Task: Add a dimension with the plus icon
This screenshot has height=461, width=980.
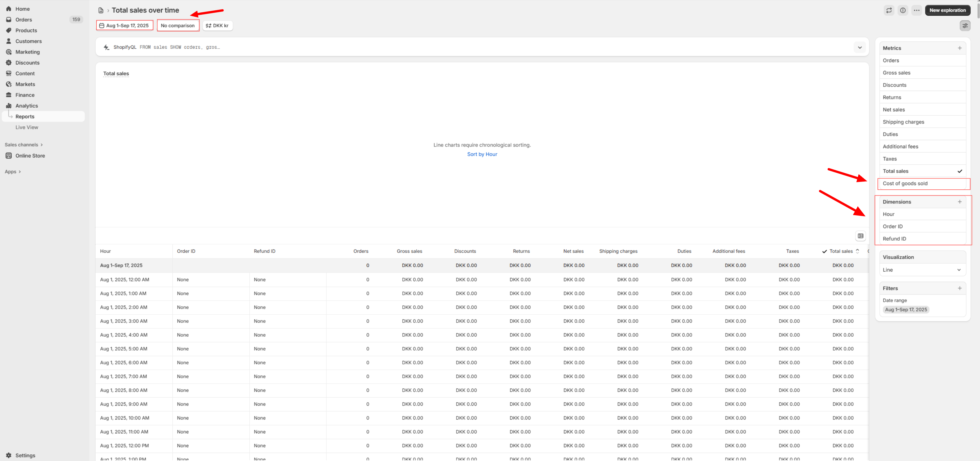Action: [960, 202]
